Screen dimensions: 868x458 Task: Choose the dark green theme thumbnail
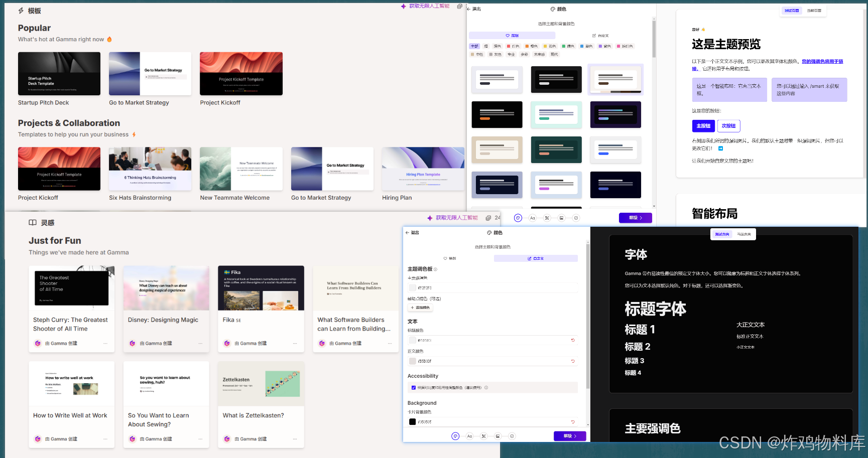pyautogui.click(x=556, y=149)
